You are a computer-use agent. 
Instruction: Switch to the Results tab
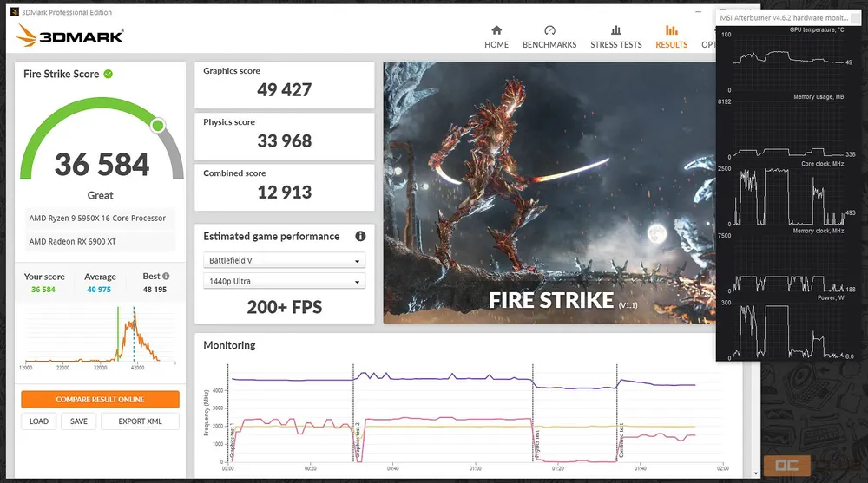(x=671, y=36)
